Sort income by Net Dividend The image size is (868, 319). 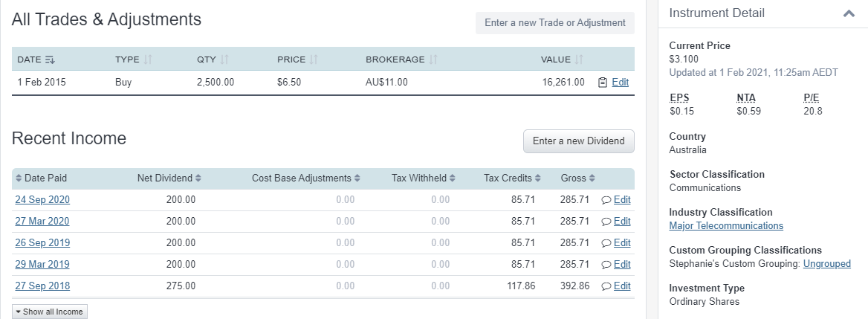[x=169, y=178]
